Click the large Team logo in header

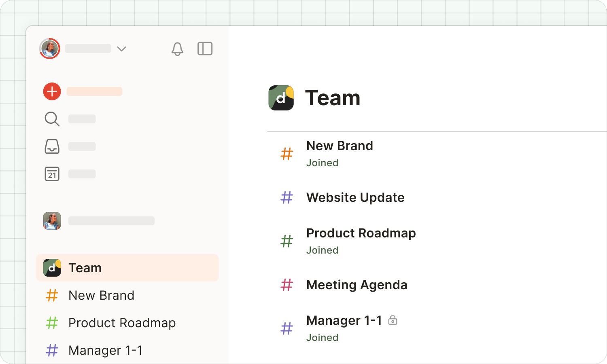281,98
